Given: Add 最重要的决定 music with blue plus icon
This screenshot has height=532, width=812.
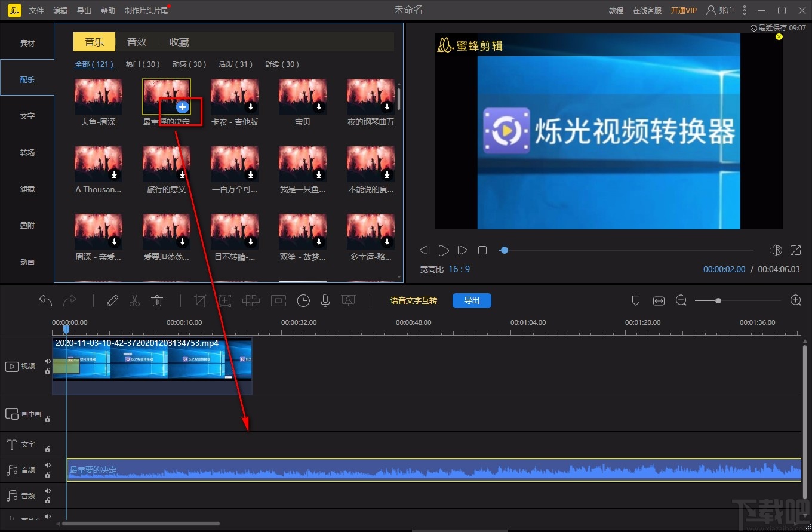Looking at the screenshot, I should click(183, 107).
